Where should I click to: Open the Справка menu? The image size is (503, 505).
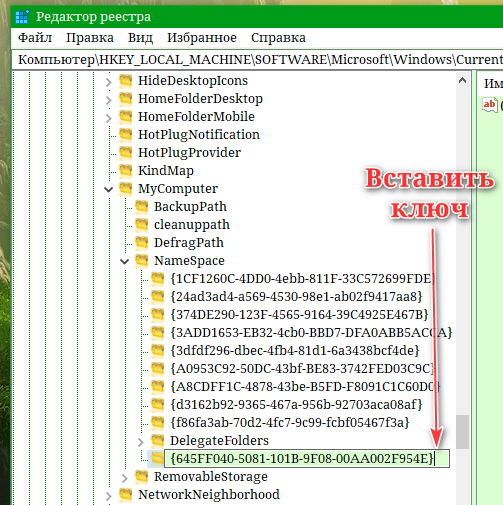(x=278, y=38)
